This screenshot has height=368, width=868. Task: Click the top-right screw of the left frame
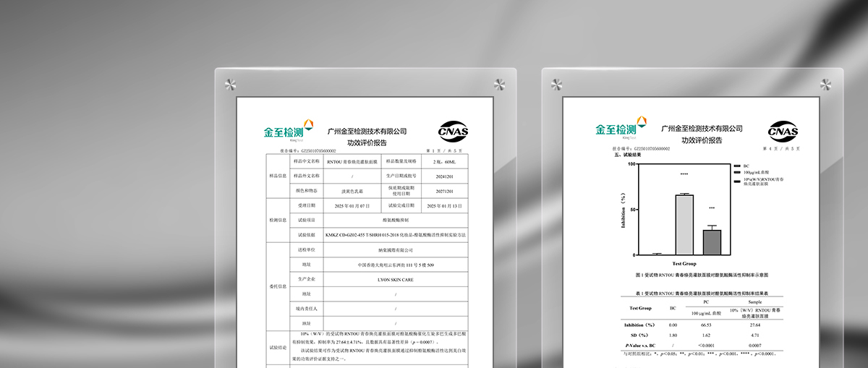[500, 84]
